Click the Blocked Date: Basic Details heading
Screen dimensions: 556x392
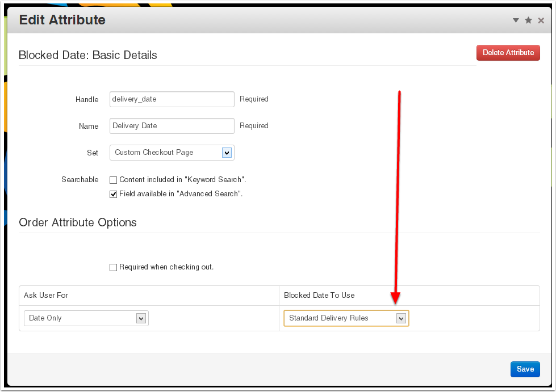click(x=88, y=55)
